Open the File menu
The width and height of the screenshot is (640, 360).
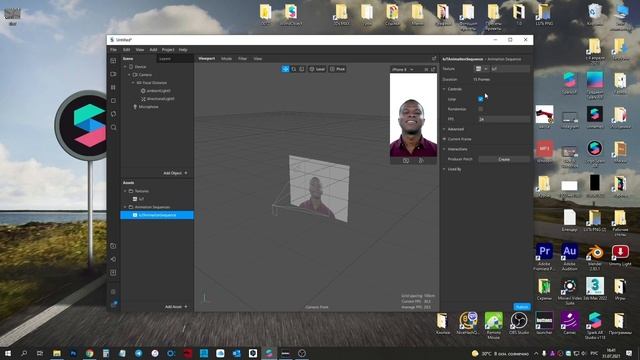tap(113, 50)
